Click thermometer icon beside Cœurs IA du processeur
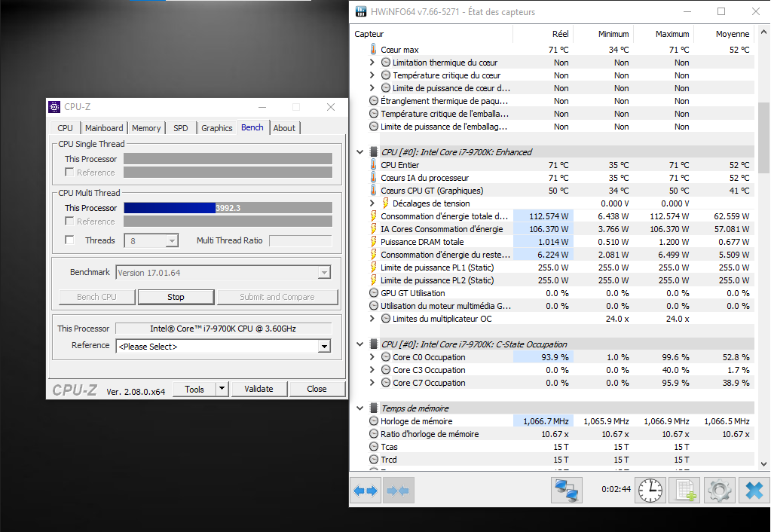Screen dimensions: 771x532 [x=373, y=178]
